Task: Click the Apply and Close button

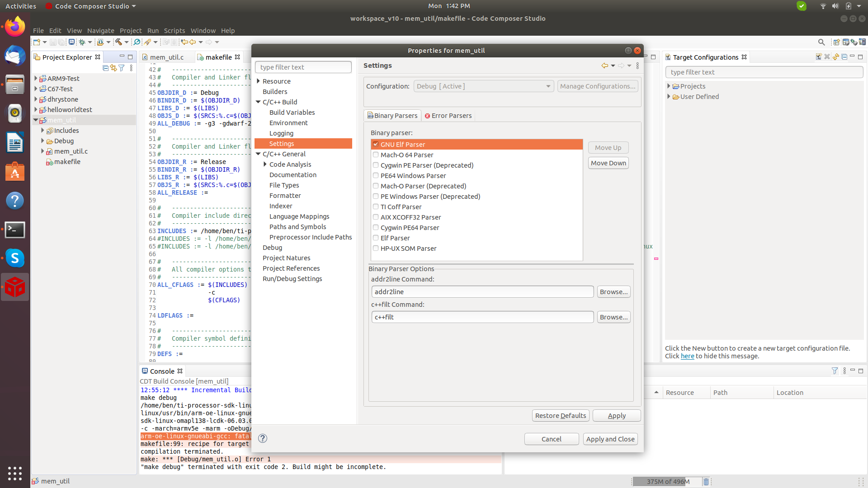Action: coord(610,439)
